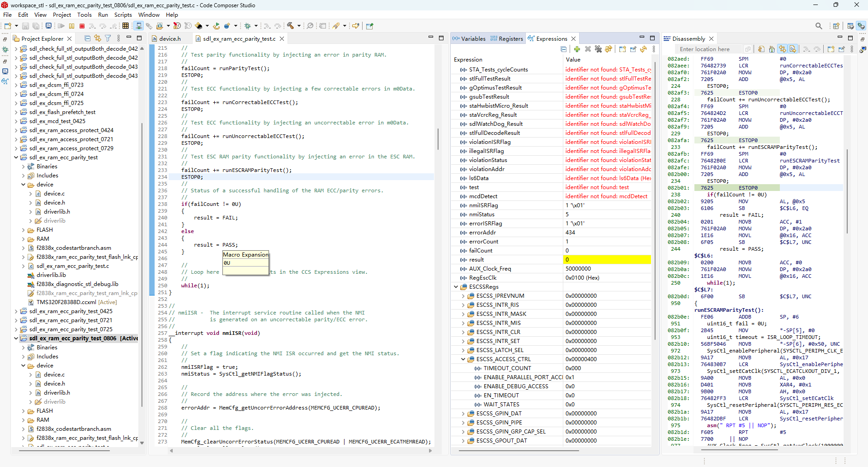The height and width of the screenshot is (467, 868).
Task: Click the Build hammer icon
Action: [290, 26]
